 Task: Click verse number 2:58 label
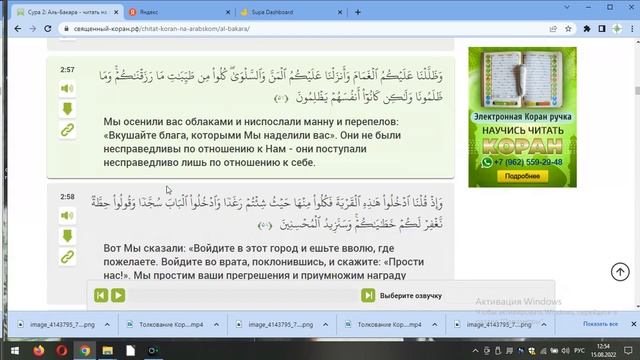pyautogui.click(x=67, y=196)
